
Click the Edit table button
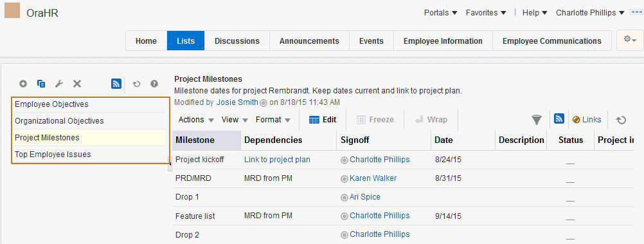323,120
